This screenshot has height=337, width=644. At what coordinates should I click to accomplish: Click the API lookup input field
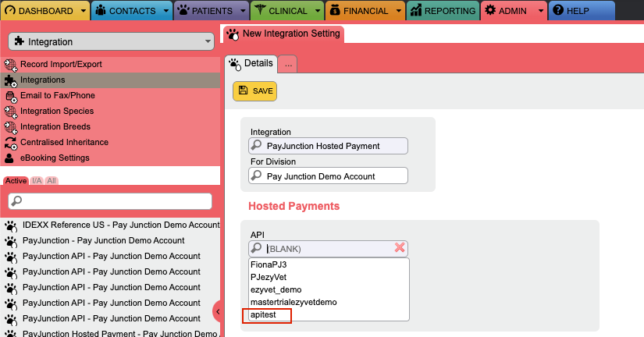pos(328,249)
